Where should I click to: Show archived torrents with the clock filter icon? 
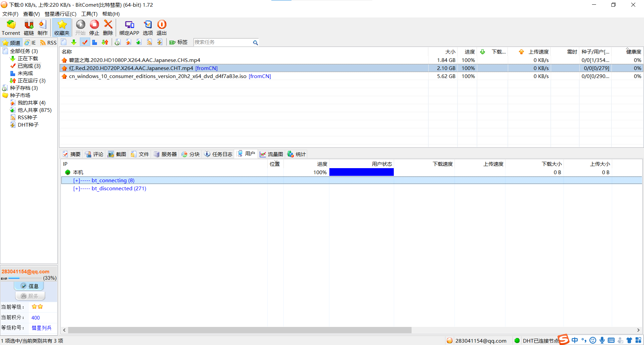pyautogui.click(x=117, y=42)
